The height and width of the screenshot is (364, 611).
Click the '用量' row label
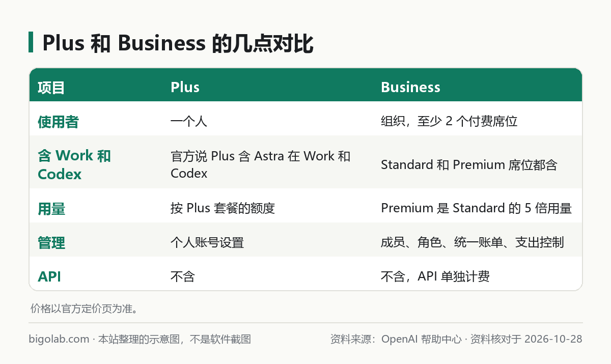click(x=51, y=208)
